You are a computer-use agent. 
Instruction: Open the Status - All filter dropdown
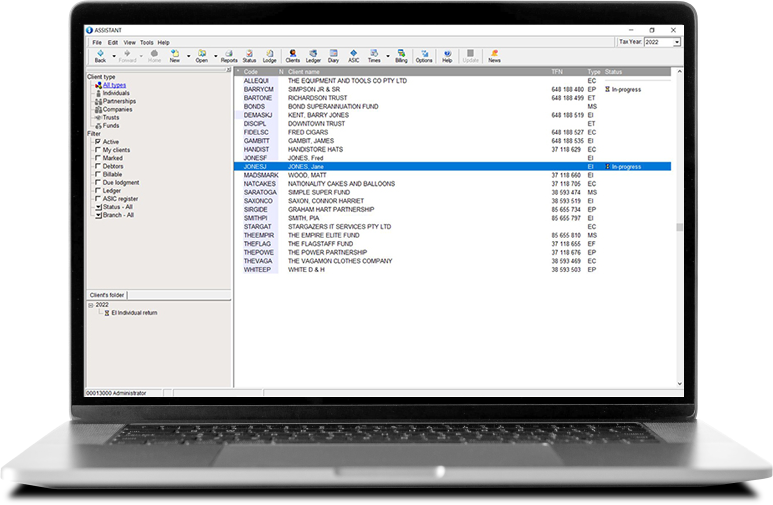point(98,207)
